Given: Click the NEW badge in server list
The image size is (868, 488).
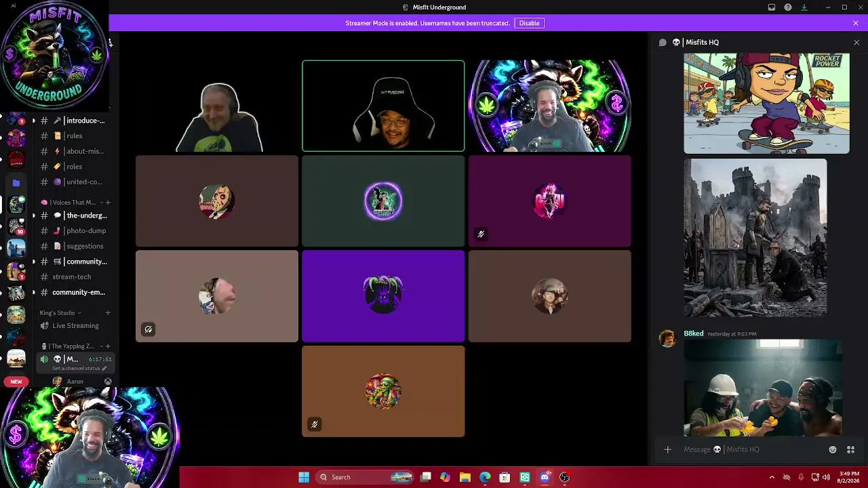Looking at the screenshot, I should click(16, 382).
